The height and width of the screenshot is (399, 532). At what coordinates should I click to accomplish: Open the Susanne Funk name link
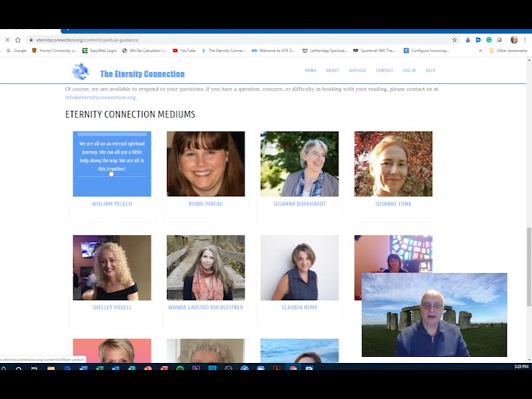[x=393, y=204]
